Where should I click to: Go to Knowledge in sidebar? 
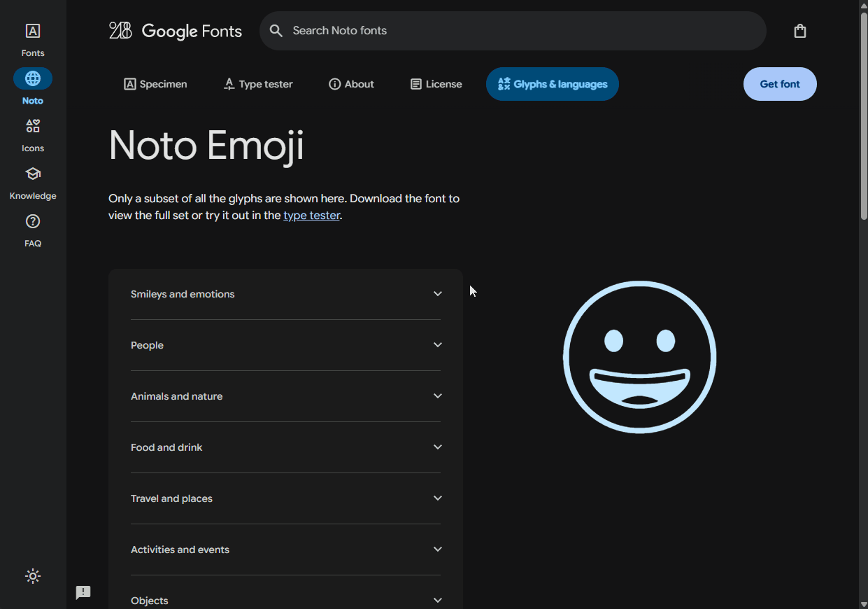[33, 174]
